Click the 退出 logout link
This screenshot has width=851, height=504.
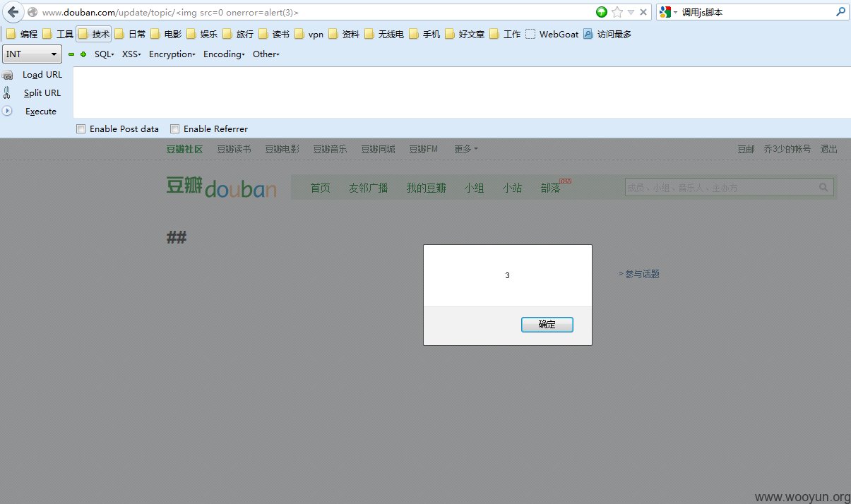(828, 150)
